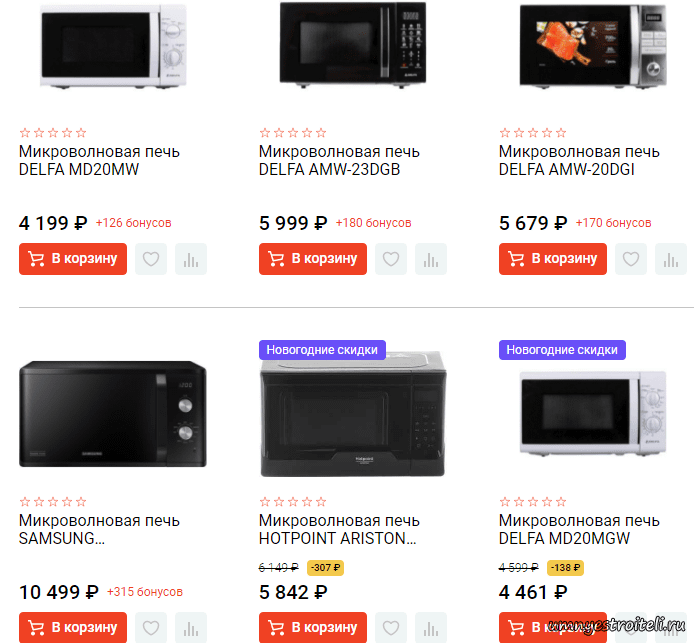Viewport: 694px width, 643px height.
Task: Rate DELFA MD20MW using the stars
Action: tap(53, 132)
